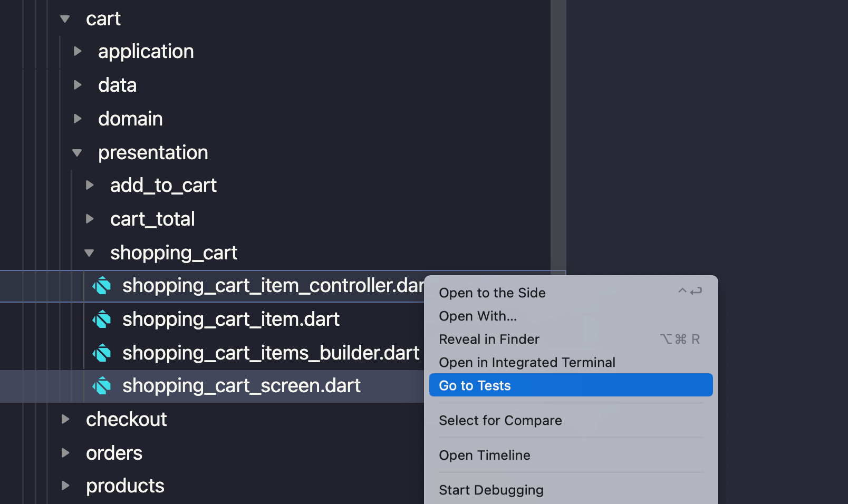This screenshot has width=848, height=504.
Task: Collapse the presentation folder arrow
Action: pos(77,153)
